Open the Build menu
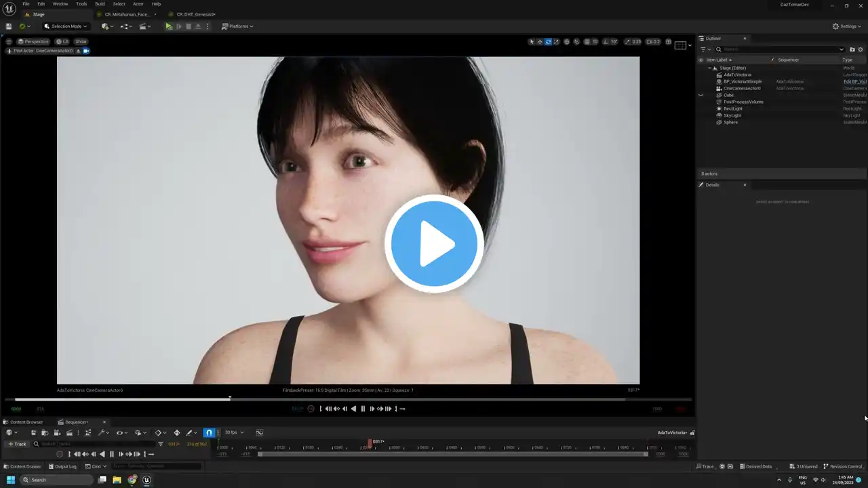 point(100,4)
